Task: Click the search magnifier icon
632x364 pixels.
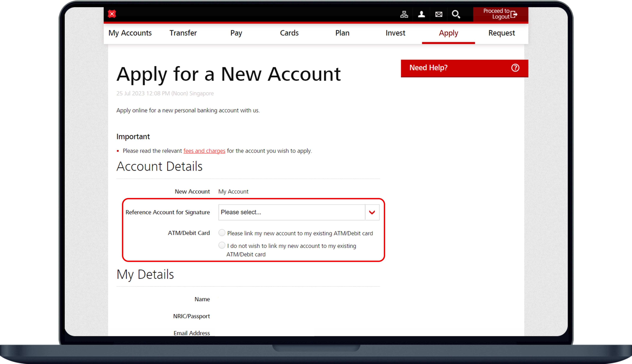Action: pos(456,14)
